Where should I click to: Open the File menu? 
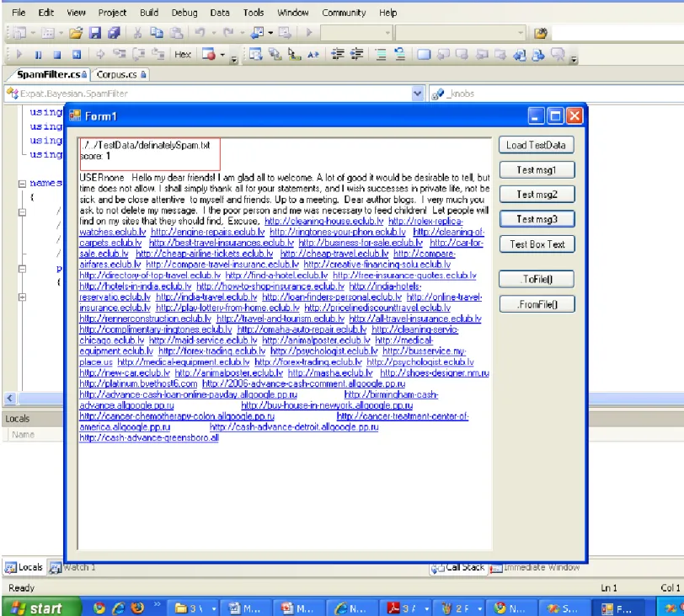[19, 13]
